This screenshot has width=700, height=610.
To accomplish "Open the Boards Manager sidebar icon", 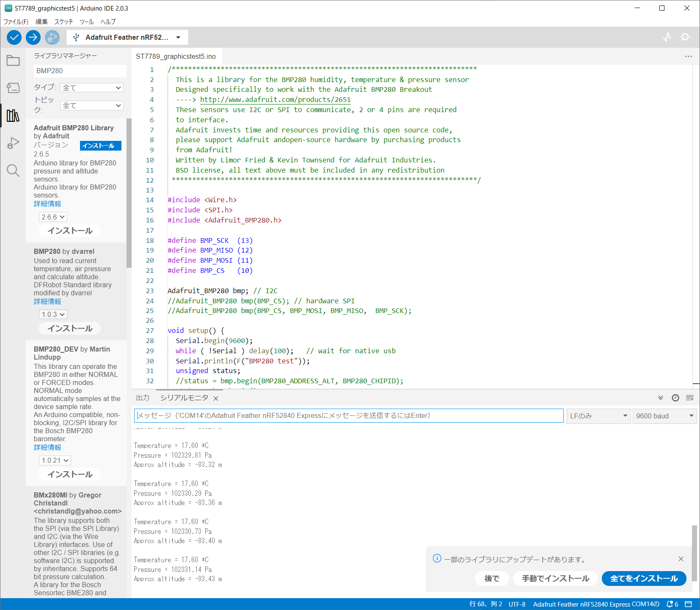I will pos(13,88).
